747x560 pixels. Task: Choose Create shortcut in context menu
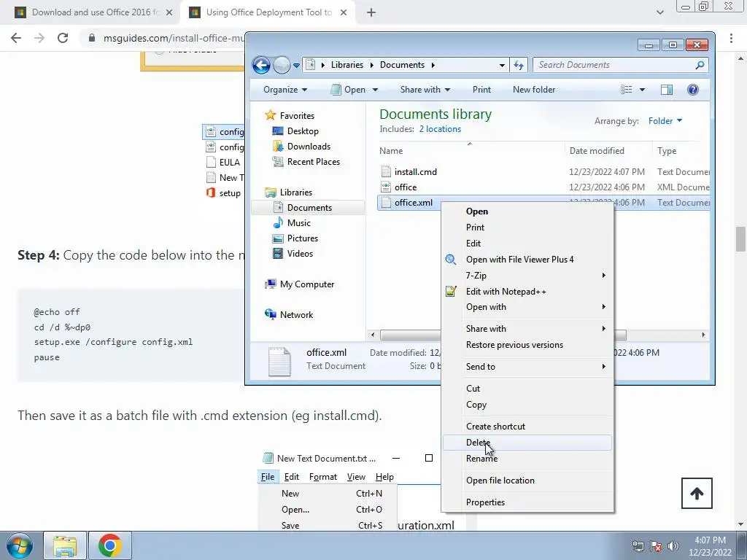tap(527, 427)
